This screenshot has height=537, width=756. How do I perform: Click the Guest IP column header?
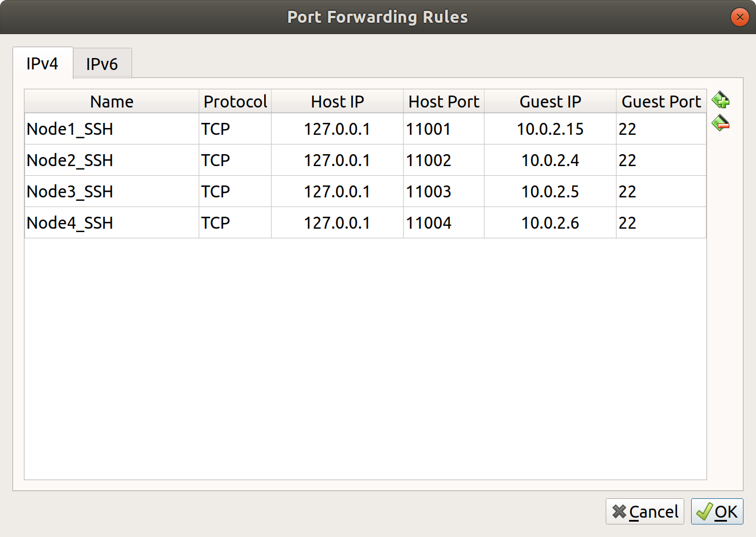click(x=550, y=101)
